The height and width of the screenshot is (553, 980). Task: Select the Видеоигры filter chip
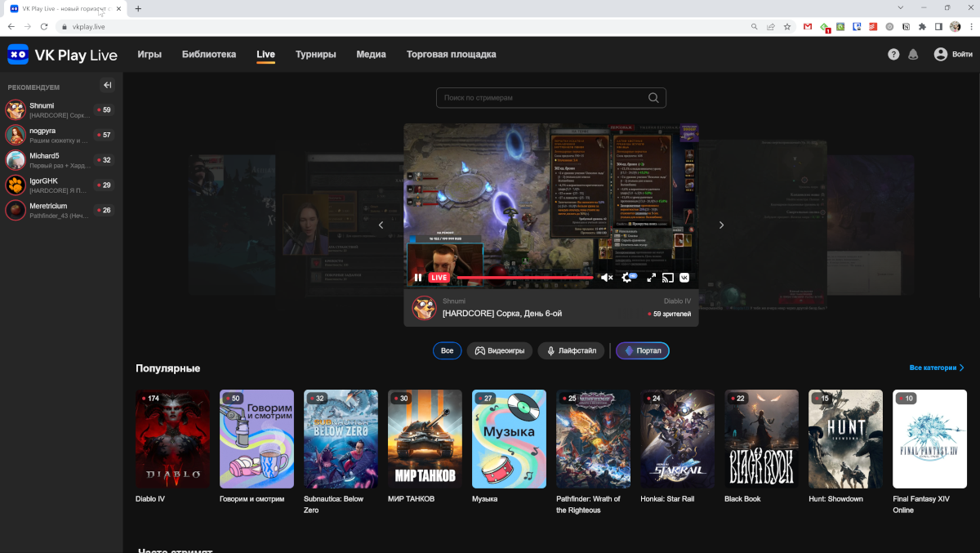pyautogui.click(x=500, y=350)
